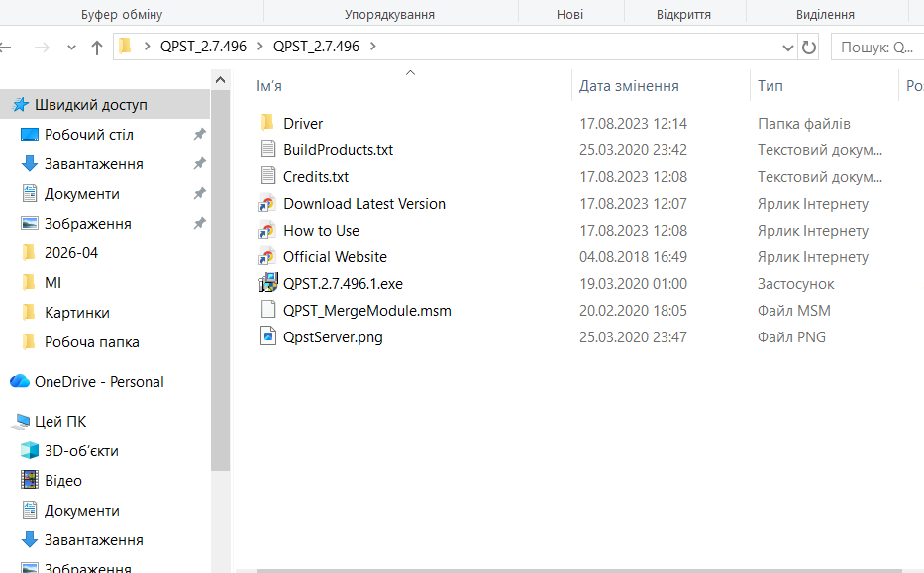Refresh the current folder view

click(809, 48)
